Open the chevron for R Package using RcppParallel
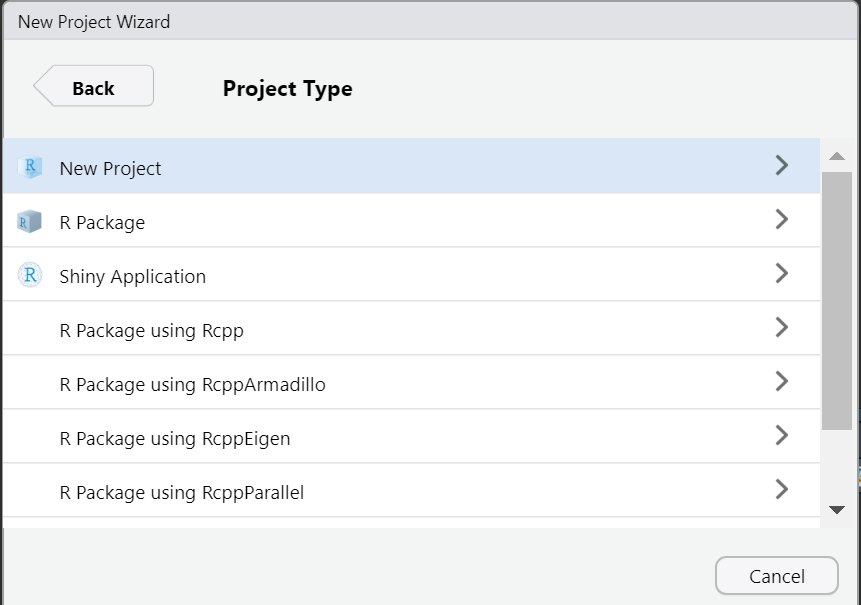 pos(782,489)
